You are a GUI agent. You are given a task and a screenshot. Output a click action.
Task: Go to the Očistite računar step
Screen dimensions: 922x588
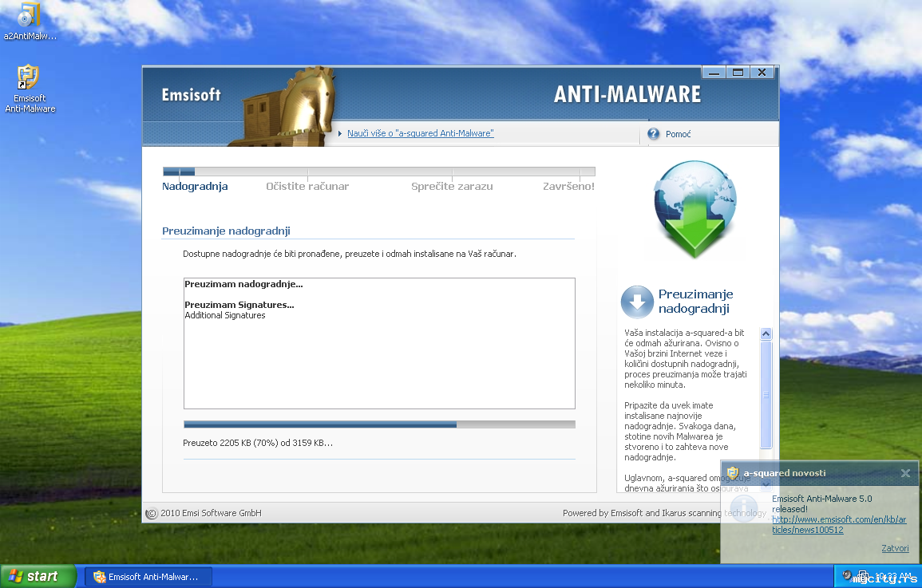(307, 186)
